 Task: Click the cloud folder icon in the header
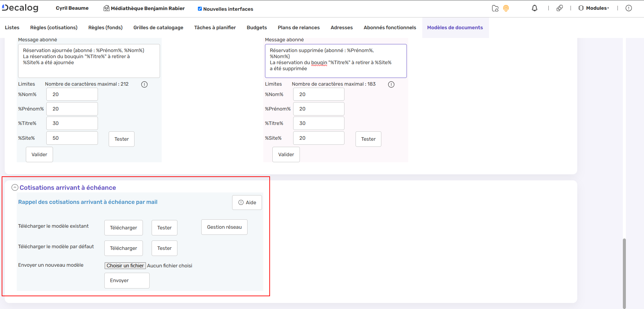[495, 8]
